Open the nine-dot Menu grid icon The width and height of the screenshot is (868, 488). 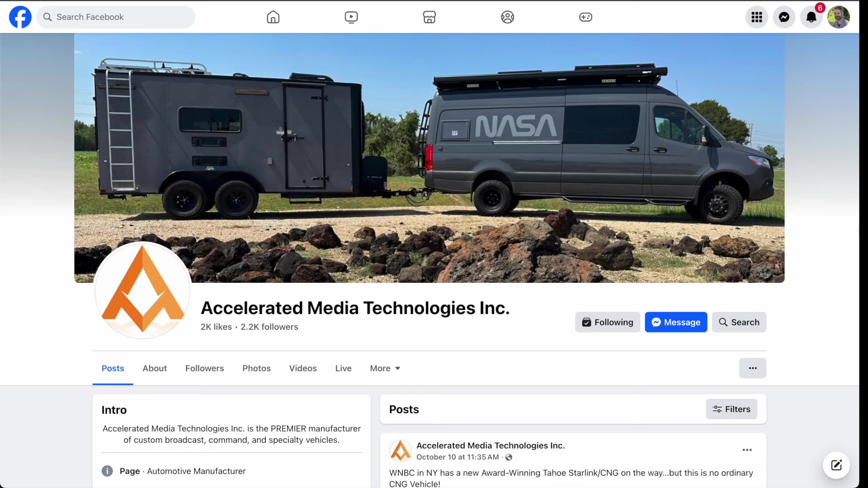click(757, 17)
